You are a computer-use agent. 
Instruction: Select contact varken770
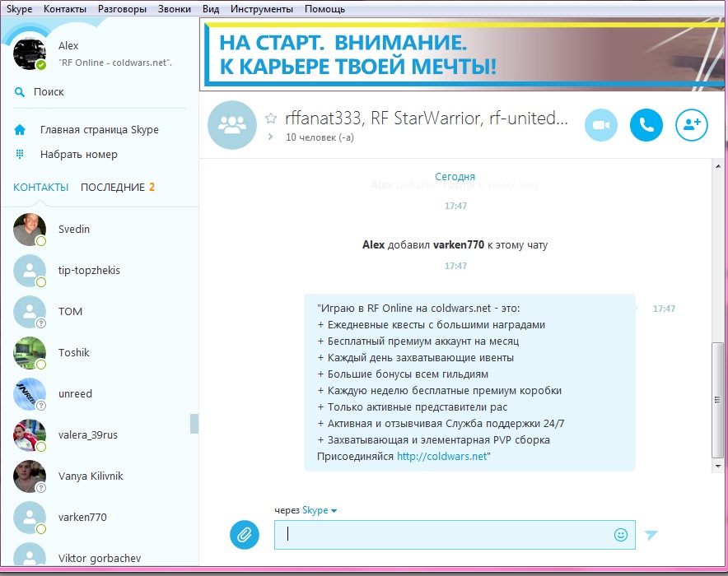(100, 517)
